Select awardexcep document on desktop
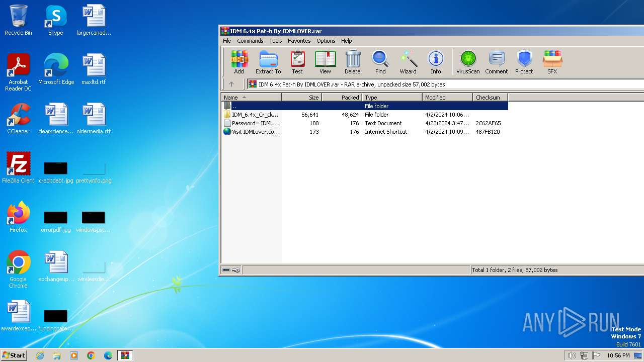 tap(18, 316)
